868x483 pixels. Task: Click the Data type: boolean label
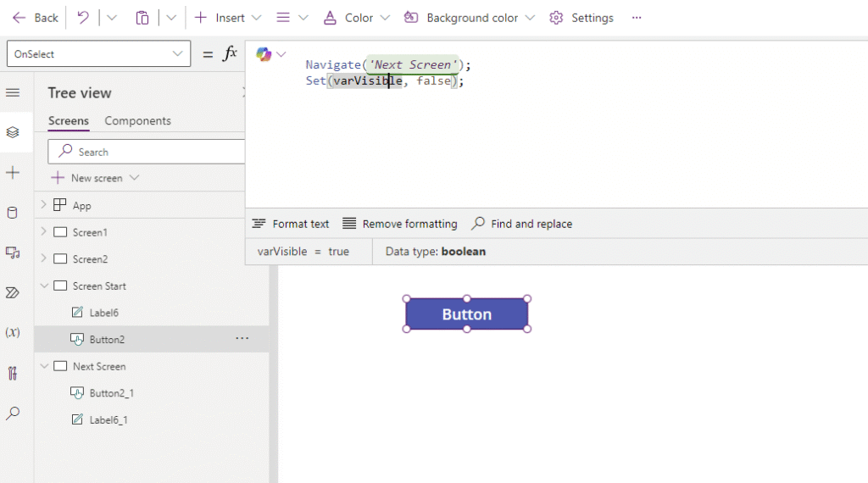[436, 251]
